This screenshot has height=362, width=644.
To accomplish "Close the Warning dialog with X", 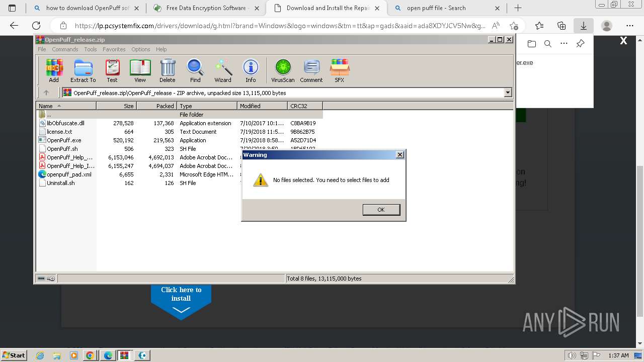I will coord(400,155).
